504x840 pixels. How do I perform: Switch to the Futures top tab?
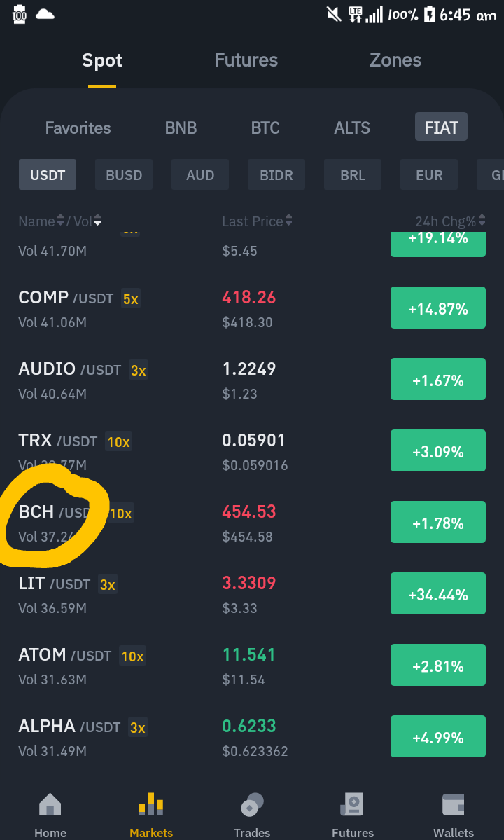246,60
